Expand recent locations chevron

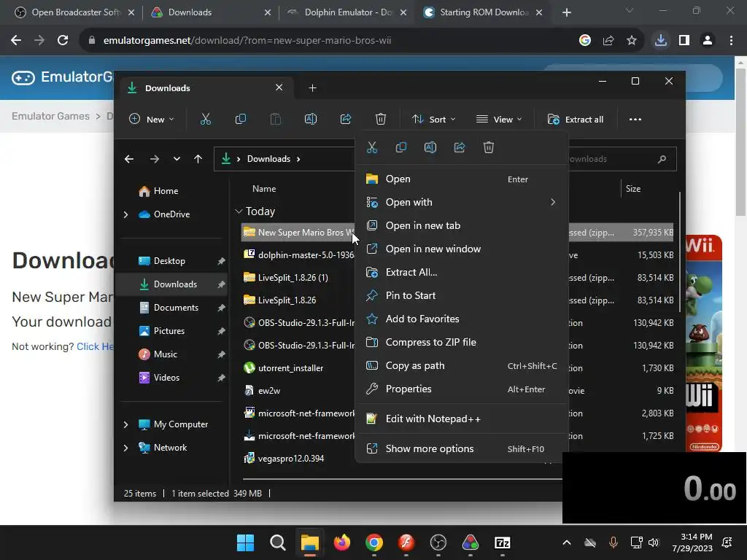pyautogui.click(x=177, y=159)
